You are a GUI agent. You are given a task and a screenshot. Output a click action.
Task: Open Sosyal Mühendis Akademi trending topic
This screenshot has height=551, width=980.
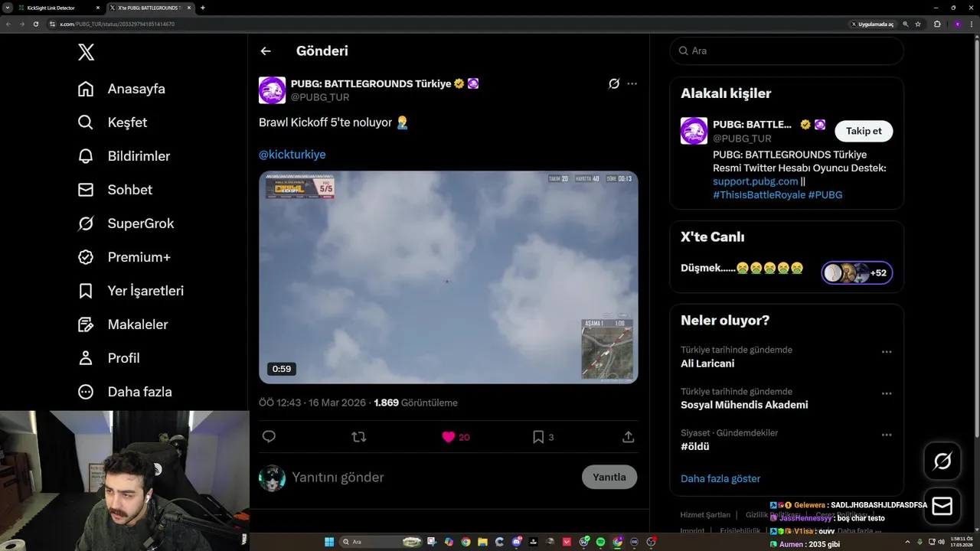[744, 405]
